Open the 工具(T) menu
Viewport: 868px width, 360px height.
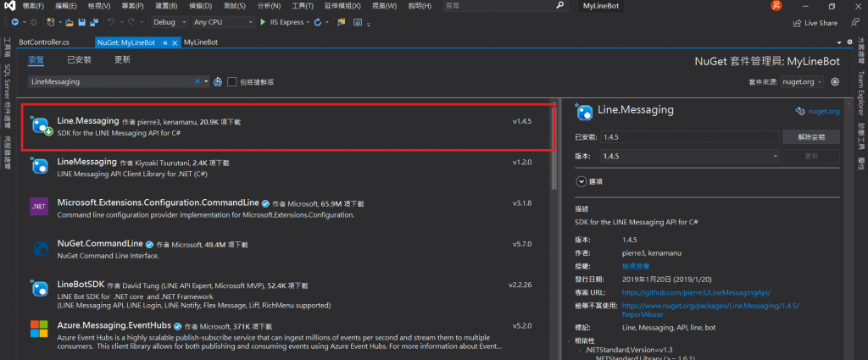coord(302,6)
